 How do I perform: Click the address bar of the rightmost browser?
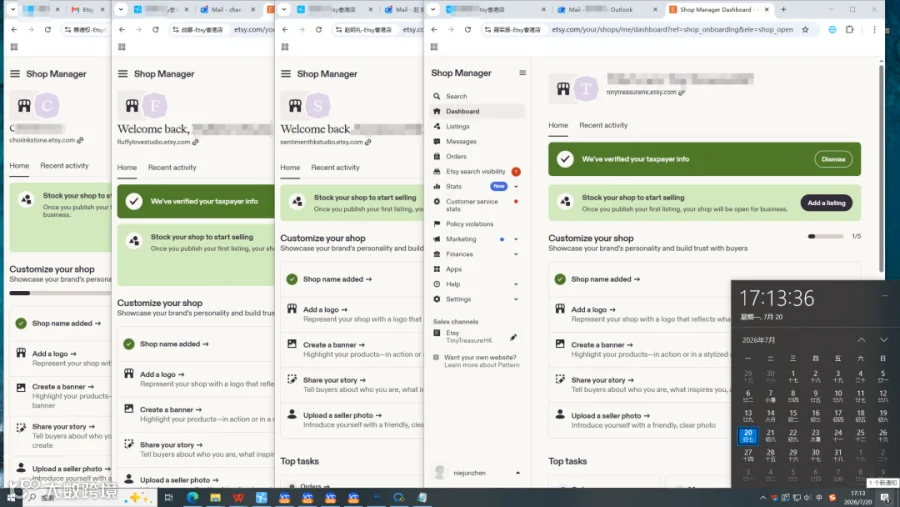[672, 29]
